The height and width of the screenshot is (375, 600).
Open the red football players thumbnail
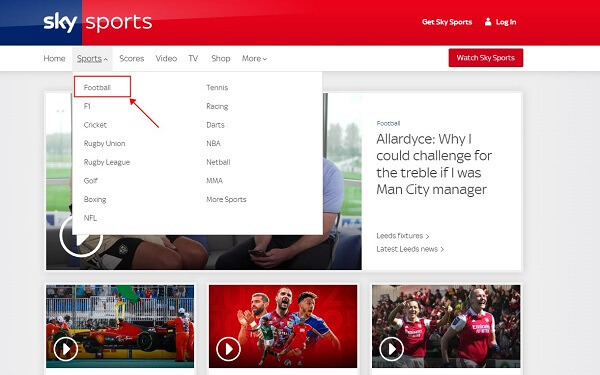tap(283, 326)
